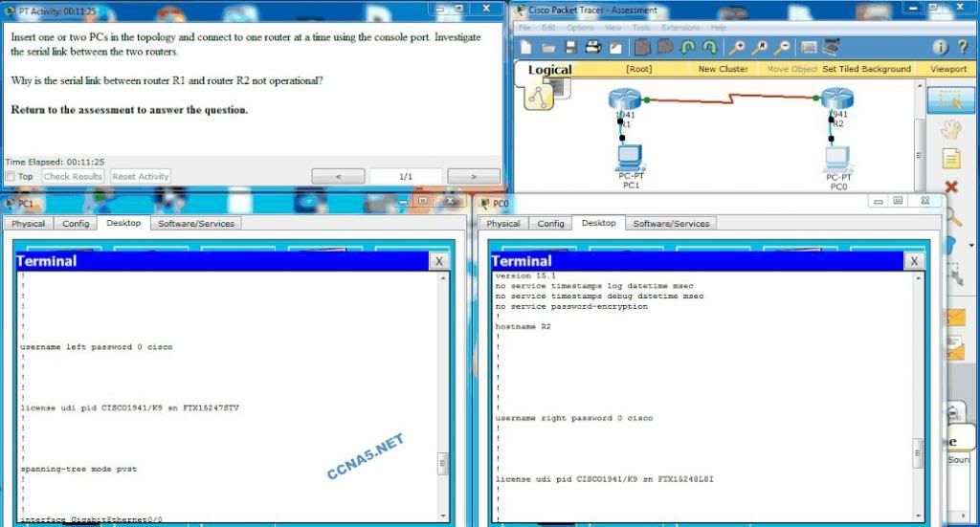The height and width of the screenshot is (527, 980).
Task: Close the Terminal in PC1 with X
Action: (438, 261)
